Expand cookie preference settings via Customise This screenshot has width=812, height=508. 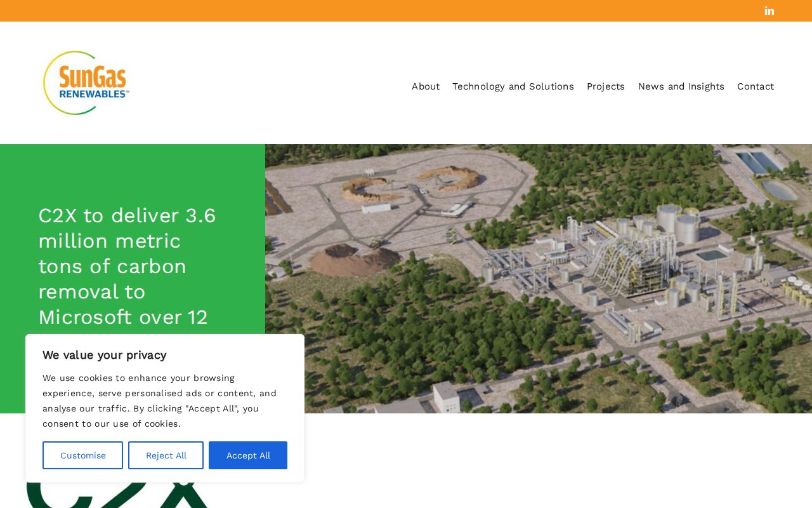tap(82, 455)
